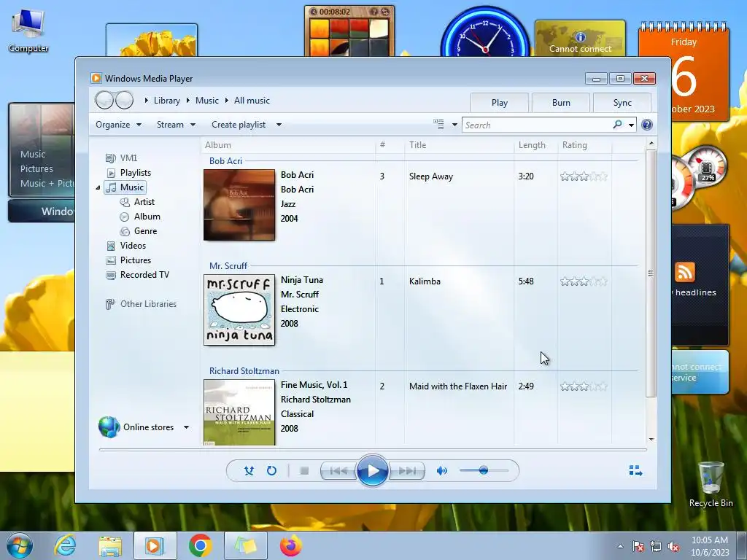Click Create playlist

tap(239, 125)
